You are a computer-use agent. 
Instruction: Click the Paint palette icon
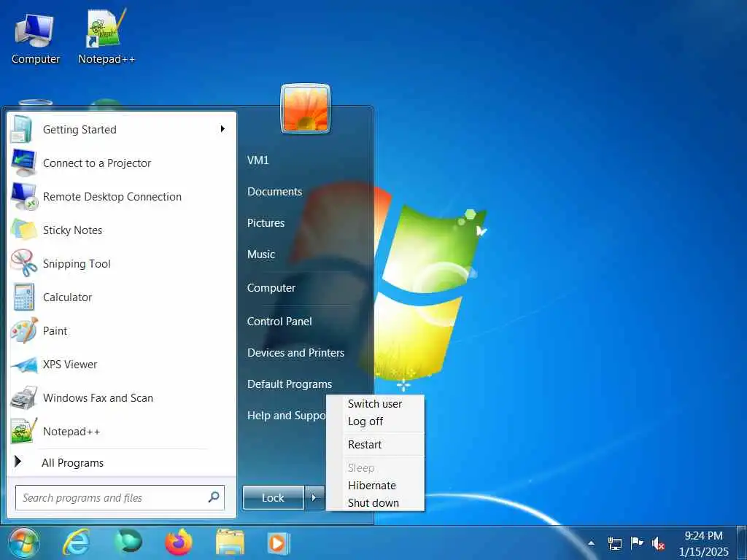point(23,330)
